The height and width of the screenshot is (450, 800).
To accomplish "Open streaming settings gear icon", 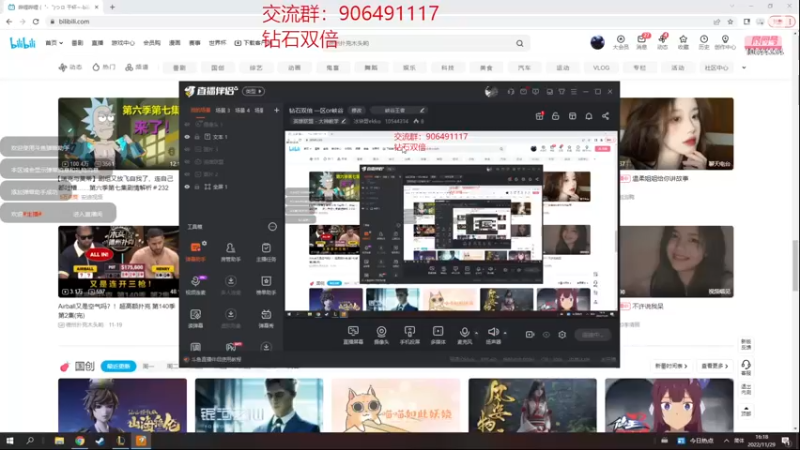I will 562,335.
